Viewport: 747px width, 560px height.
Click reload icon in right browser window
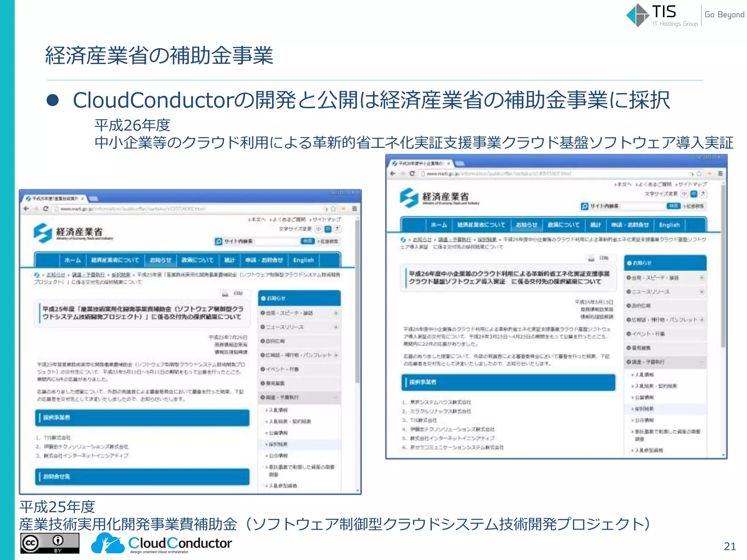(x=412, y=173)
